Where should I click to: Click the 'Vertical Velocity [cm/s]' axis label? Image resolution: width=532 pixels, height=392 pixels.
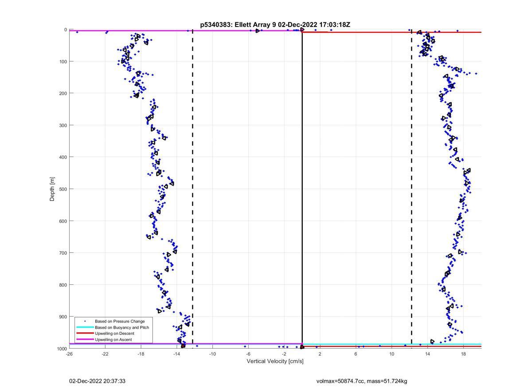275,361
